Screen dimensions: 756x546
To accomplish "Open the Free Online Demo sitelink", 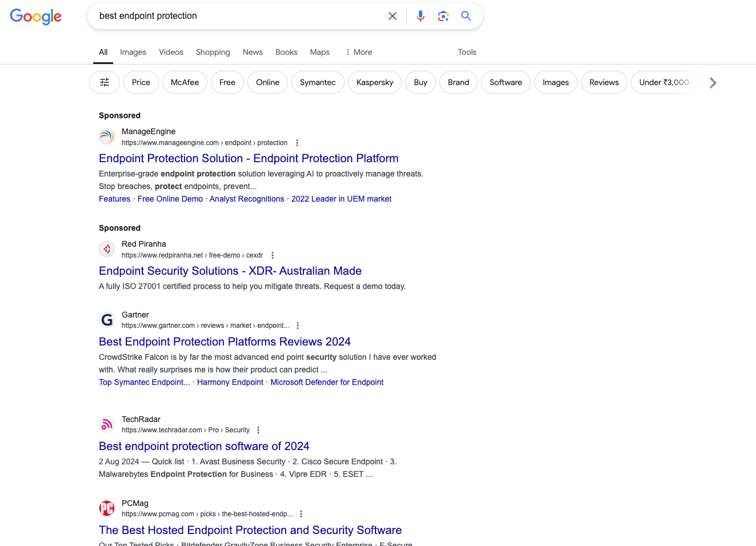I will click(x=170, y=199).
